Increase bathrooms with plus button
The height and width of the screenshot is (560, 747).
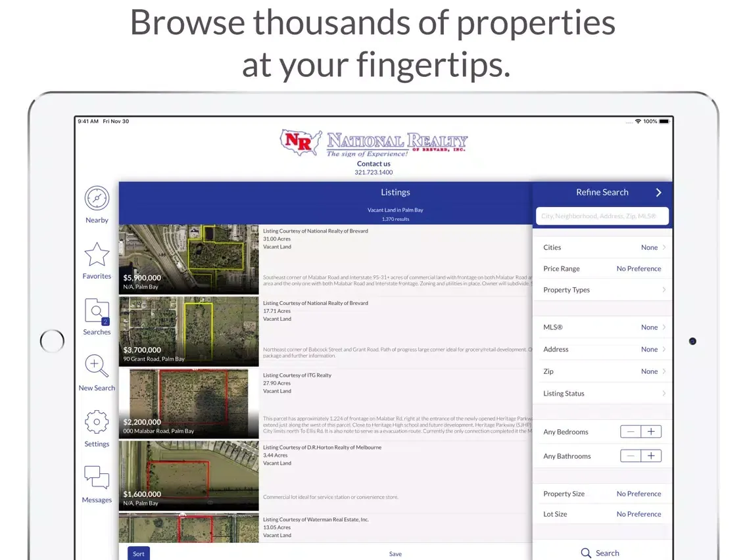pyautogui.click(x=651, y=455)
